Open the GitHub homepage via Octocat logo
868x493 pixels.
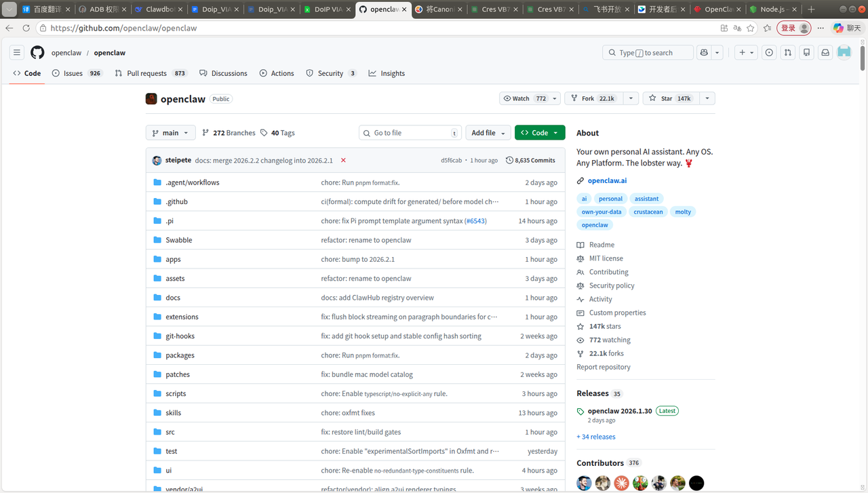pos(37,53)
